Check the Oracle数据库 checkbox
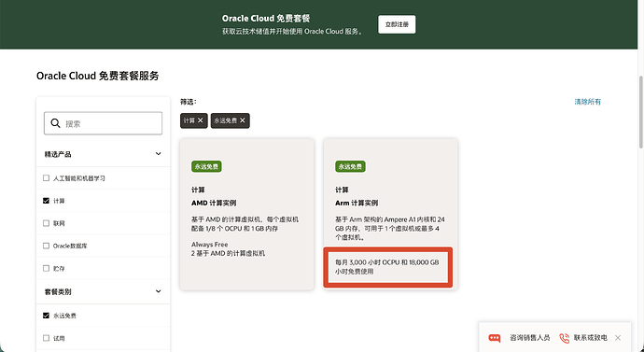This screenshot has width=644, height=352. tap(46, 246)
